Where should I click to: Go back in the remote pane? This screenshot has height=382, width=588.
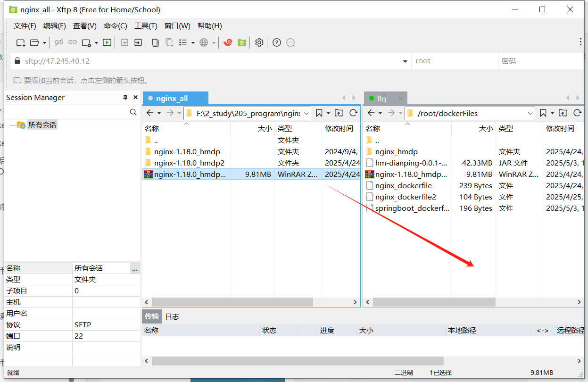click(x=371, y=113)
